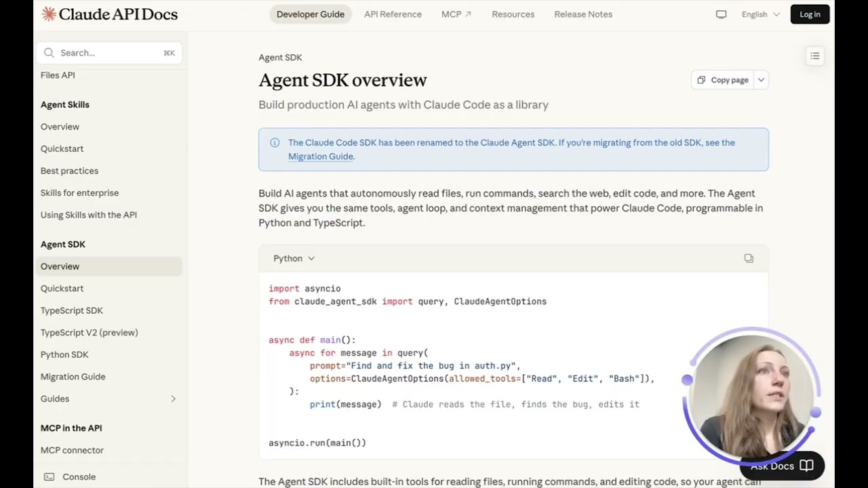This screenshot has height=488, width=868.
Task: Click the Agent SDK breadcrumb
Action: click(x=280, y=58)
